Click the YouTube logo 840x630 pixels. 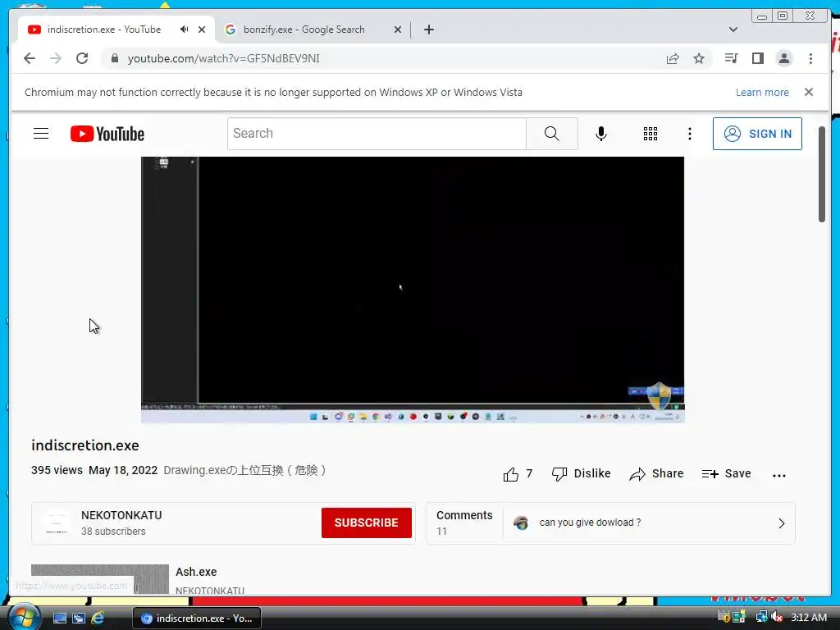click(107, 134)
